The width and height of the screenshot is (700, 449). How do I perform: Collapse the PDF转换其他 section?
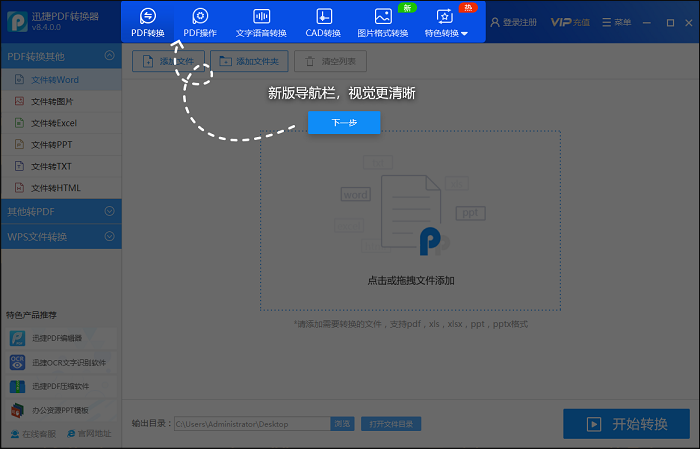109,56
